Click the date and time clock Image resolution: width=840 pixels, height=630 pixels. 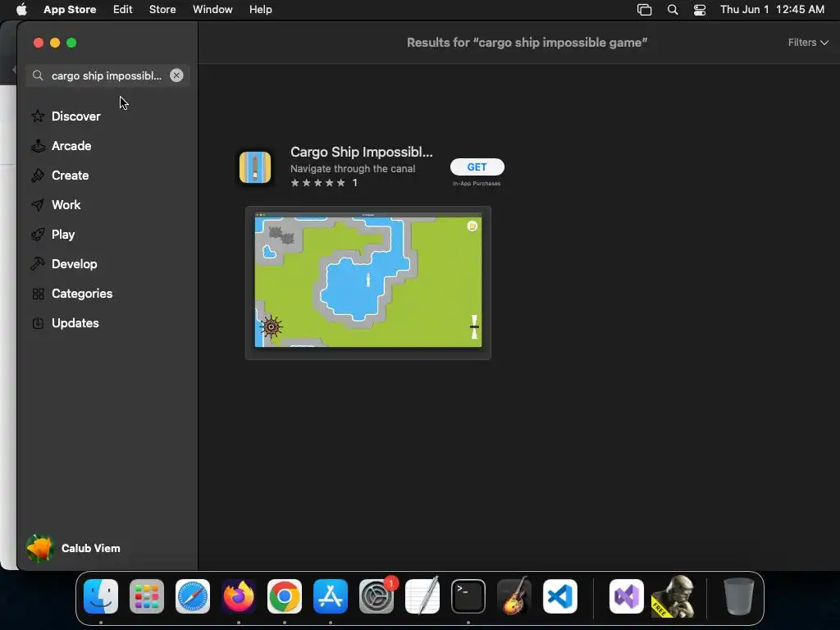772,9
